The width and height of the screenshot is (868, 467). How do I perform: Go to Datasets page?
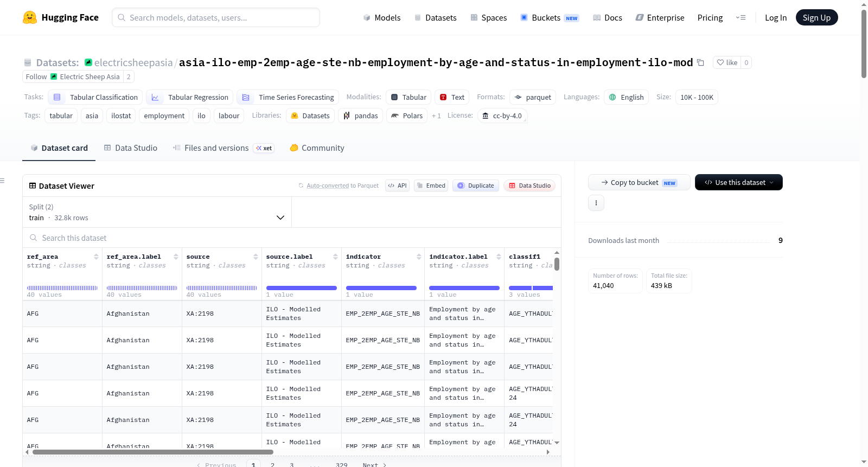[x=435, y=18]
